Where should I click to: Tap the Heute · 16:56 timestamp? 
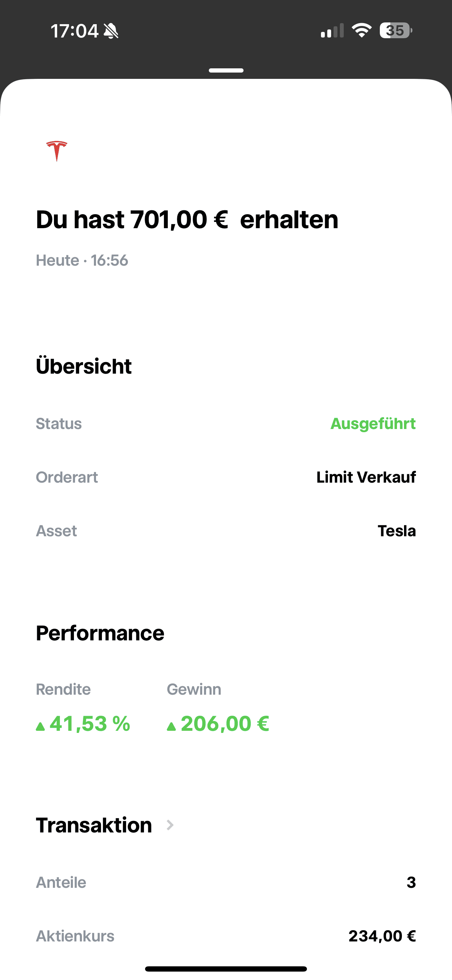point(82,261)
